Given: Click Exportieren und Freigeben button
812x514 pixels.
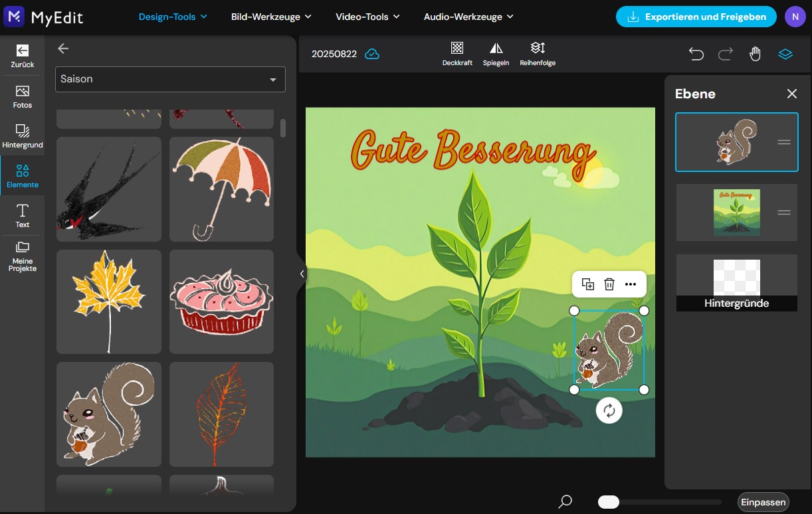Looking at the screenshot, I should (696, 17).
